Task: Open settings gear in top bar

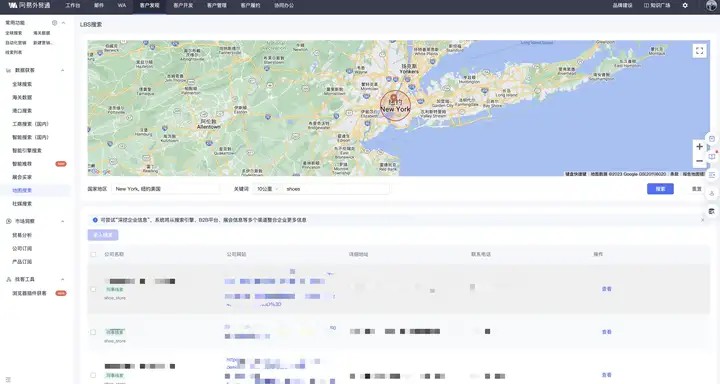Action: pyautogui.click(x=685, y=6)
